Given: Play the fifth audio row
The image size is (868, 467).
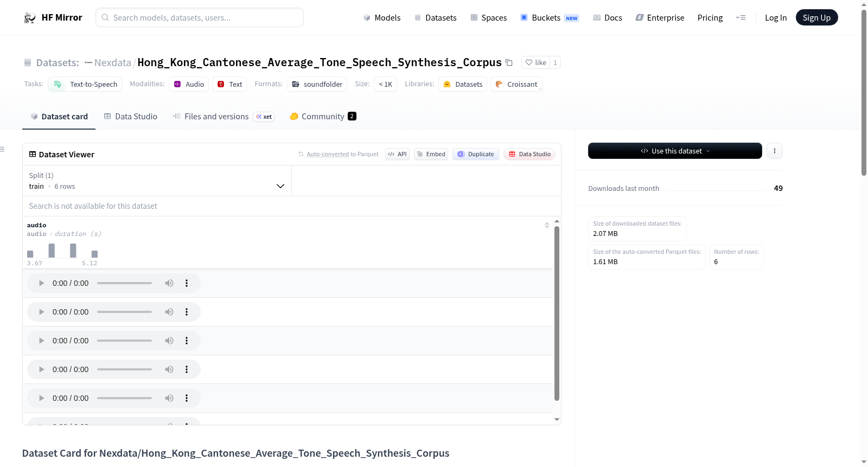Looking at the screenshot, I should (41, 398).
